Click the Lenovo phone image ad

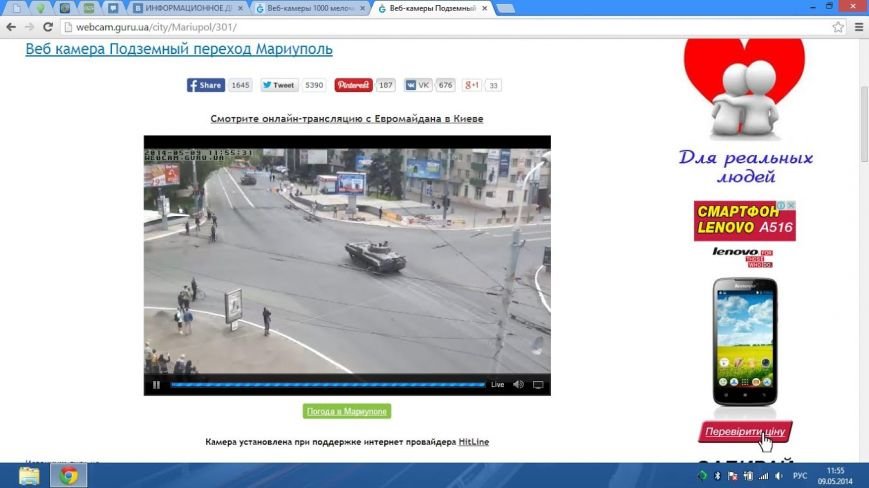[x=745, y=342]
